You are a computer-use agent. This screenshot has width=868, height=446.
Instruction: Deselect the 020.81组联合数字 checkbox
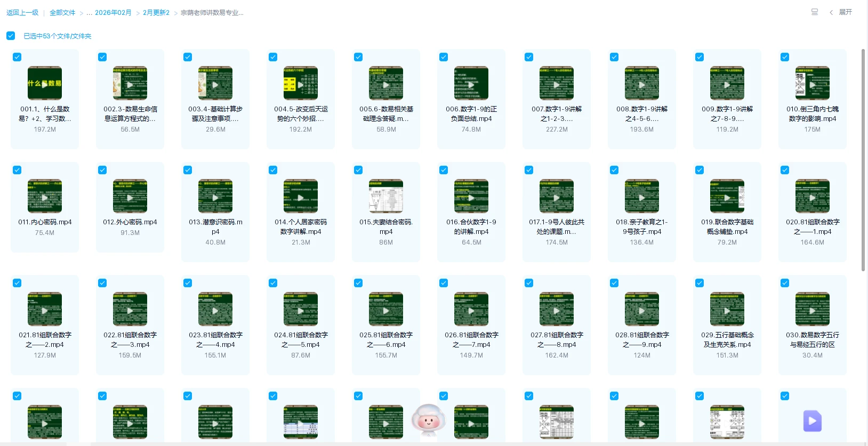tap(785, 170)
